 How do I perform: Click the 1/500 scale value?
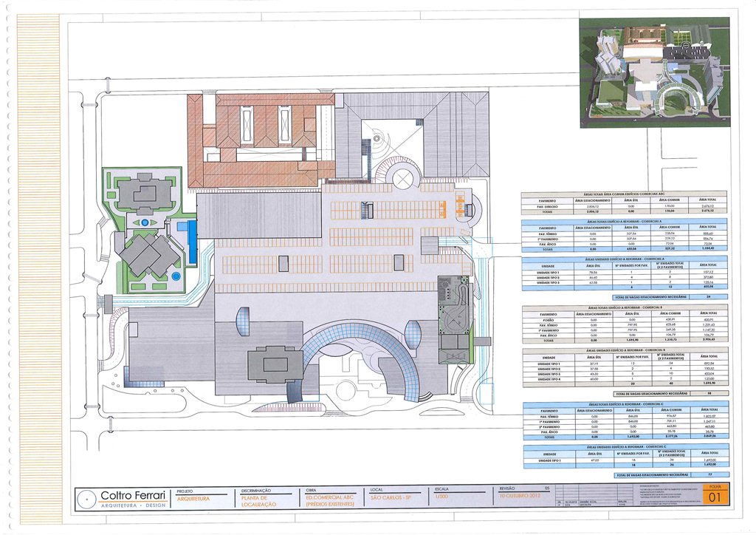tap(441, 499)
